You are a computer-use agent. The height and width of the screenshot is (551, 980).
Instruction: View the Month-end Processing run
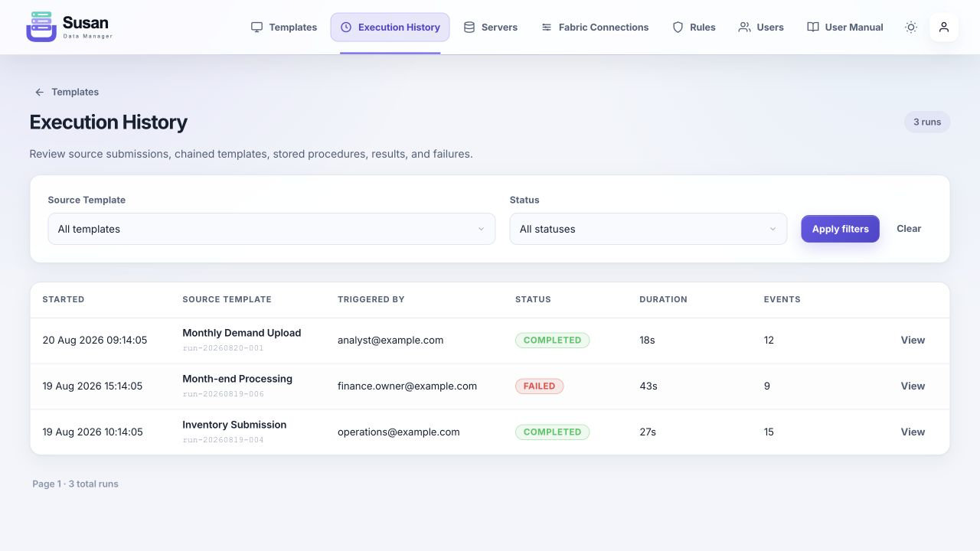pyautogui.click(x=913, y=386)
